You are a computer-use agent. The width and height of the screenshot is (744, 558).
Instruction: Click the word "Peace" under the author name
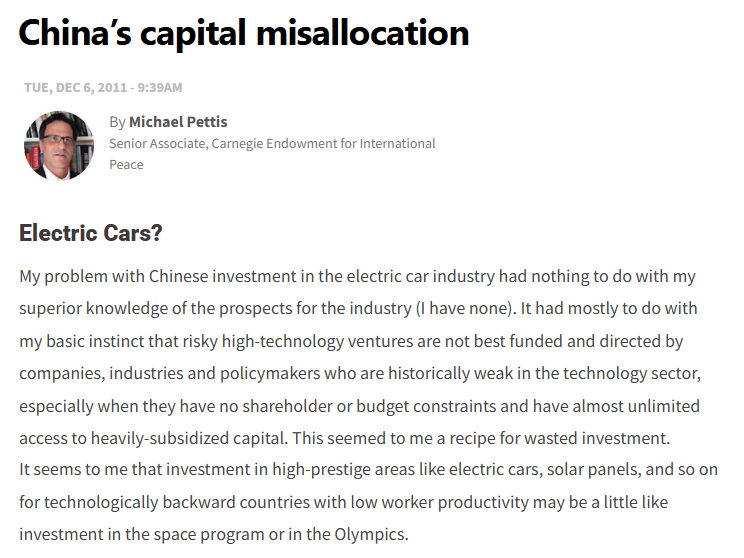tap(126, 165)
